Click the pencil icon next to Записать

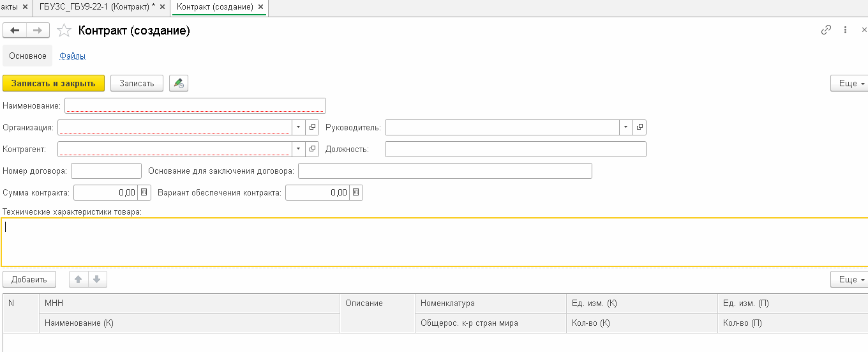coord(179,84)
